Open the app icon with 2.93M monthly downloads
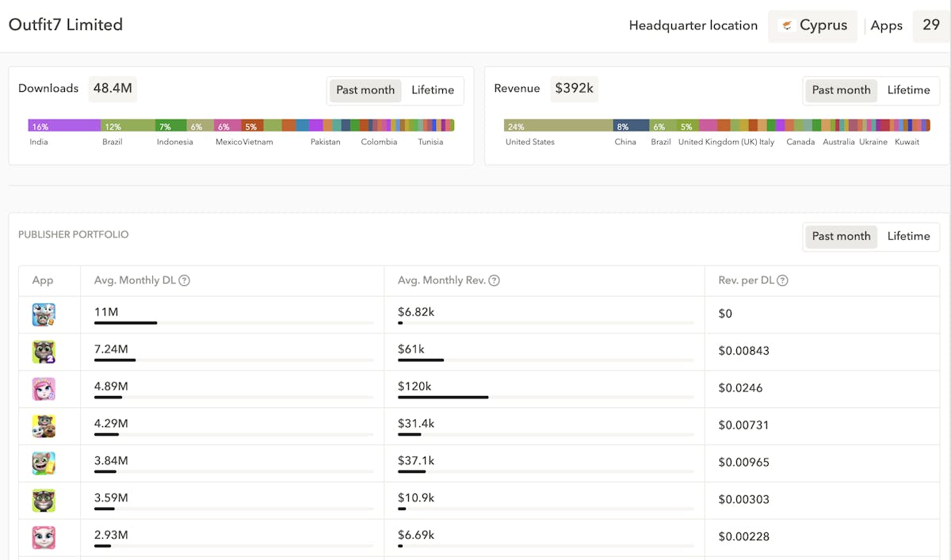 (44, 537)
